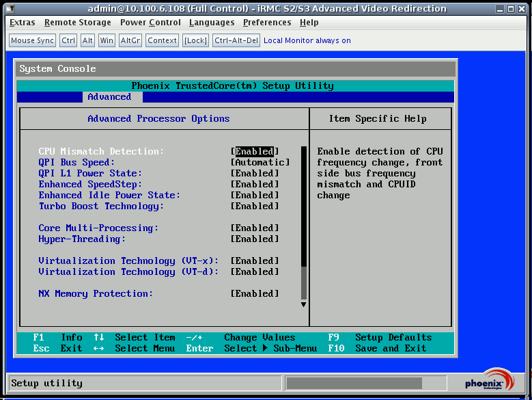Toggle the Ctrl key button

pyautogui.click(x=68, y=40)
